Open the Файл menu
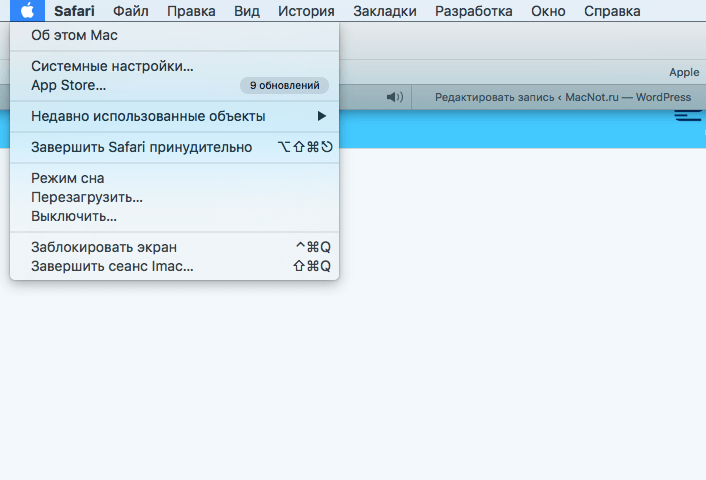This screenshot has width=706, height=480. point(131,11)
